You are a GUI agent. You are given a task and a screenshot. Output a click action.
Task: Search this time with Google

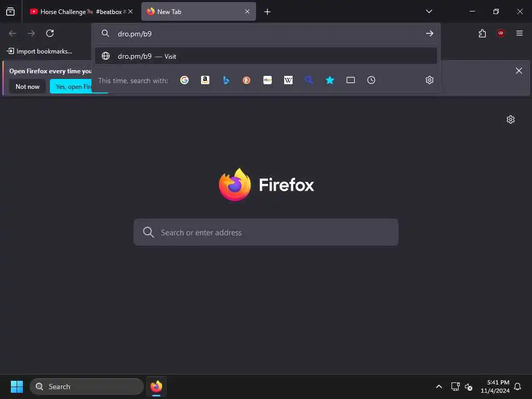pos(184,80)
